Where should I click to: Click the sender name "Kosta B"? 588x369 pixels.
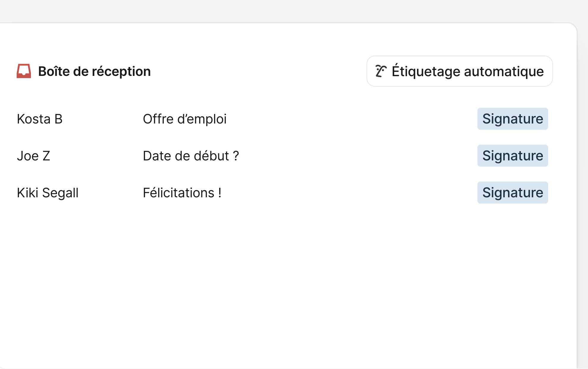[40, 119]
